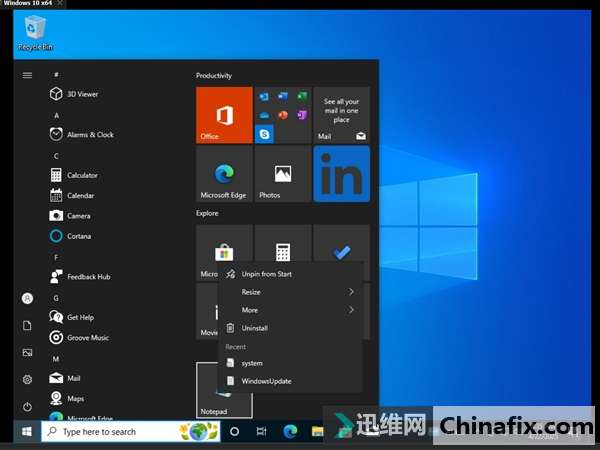600x450 pixels.
Task: Click the Productivity group heading
Action: tap(214, 75)
